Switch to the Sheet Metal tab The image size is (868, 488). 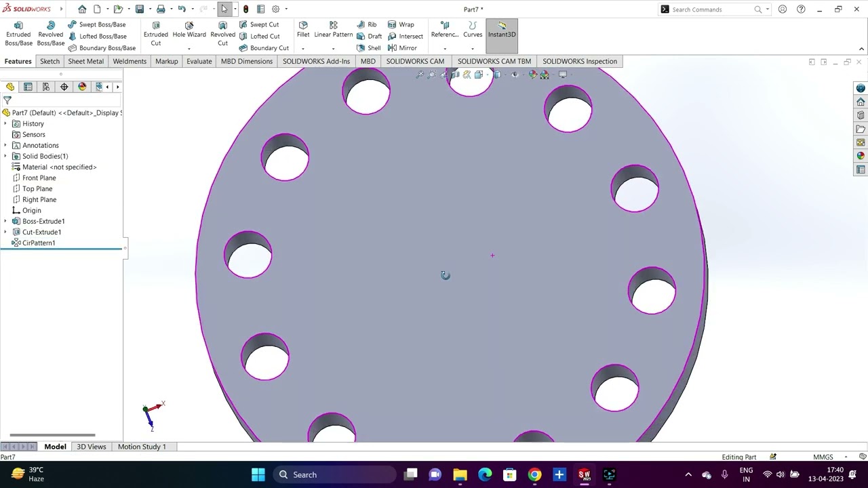click(85, 61)
